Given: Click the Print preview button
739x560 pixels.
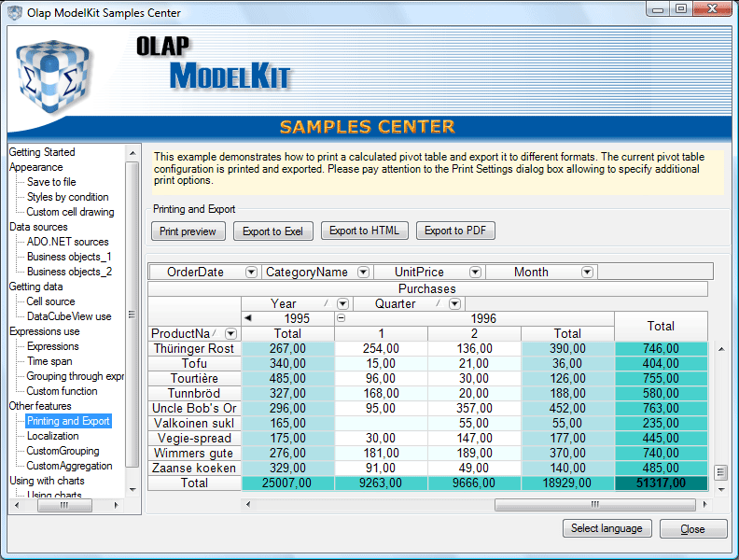Looking at the screenshot, I should click(188, 231).
